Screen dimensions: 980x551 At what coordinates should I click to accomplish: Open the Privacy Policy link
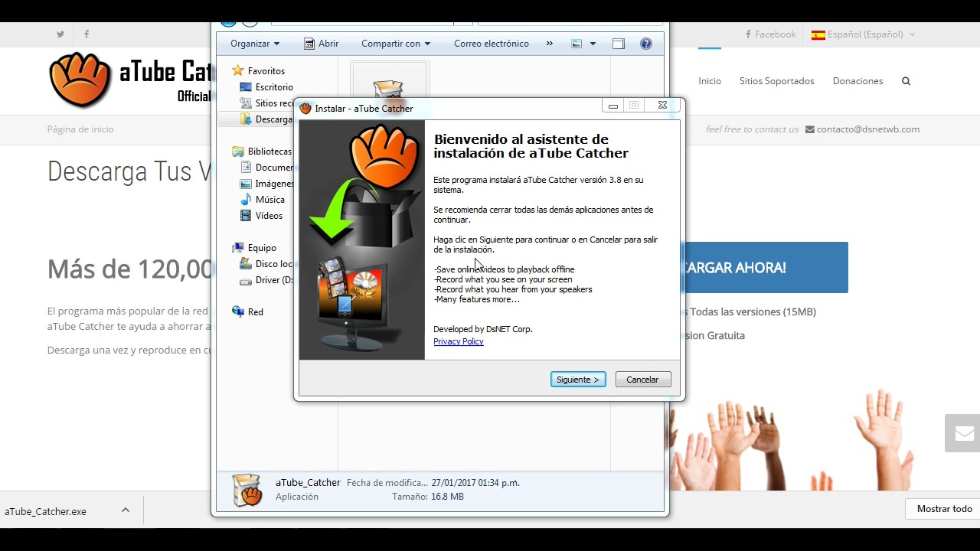pos(458,341)
